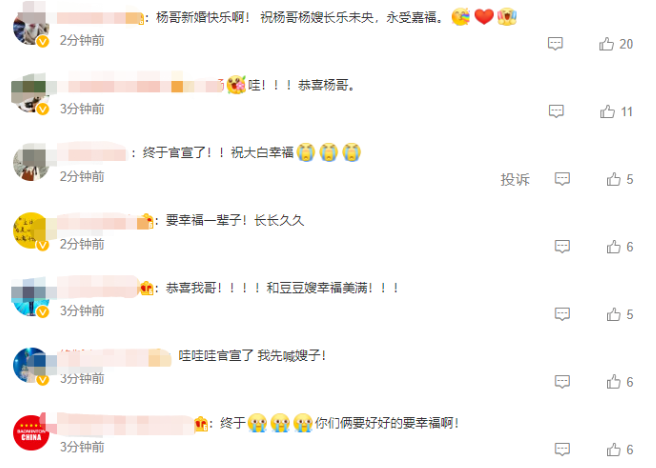Open blurred username of 终于官宣了 commenter
Viewport: 656px width, 468px height.
click(91, 153)
